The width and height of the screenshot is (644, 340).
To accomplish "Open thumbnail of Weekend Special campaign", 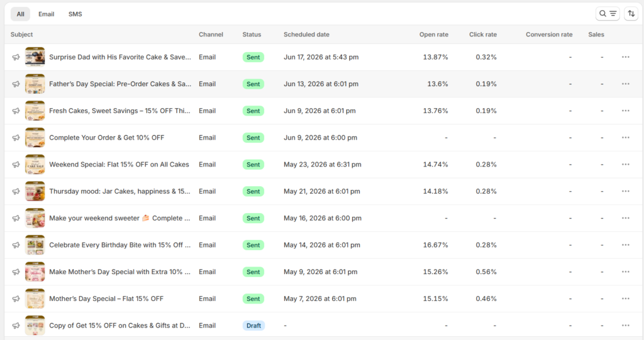I will coord(35,164).
